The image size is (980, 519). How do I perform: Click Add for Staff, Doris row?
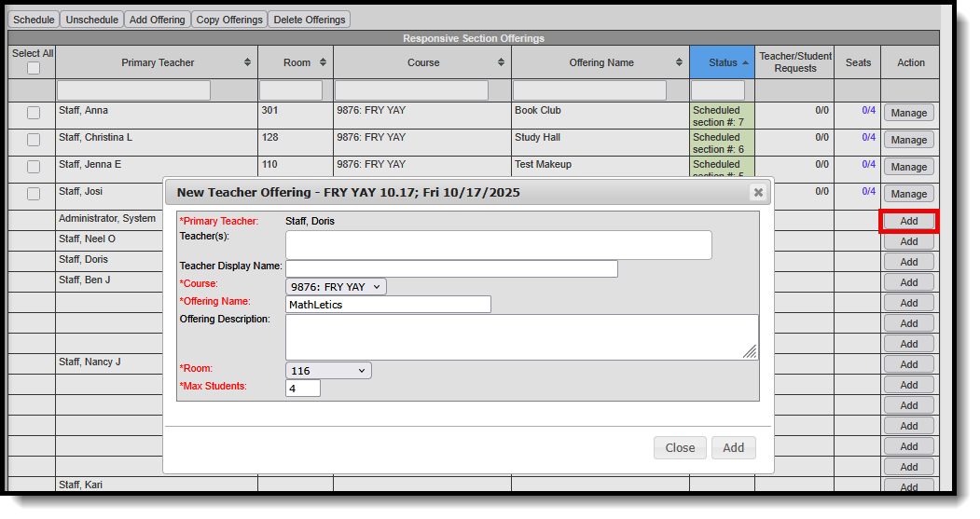[909, 263]
